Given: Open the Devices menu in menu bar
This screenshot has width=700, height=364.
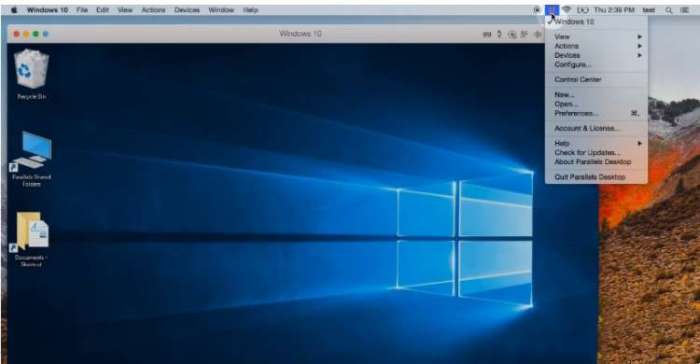Looking at the screenshot, I should (x=187, y=10).
